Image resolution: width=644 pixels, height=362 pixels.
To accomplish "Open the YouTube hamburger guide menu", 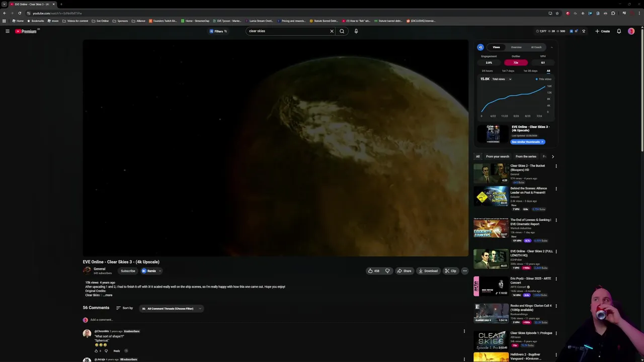I will [x=8, y=31].
